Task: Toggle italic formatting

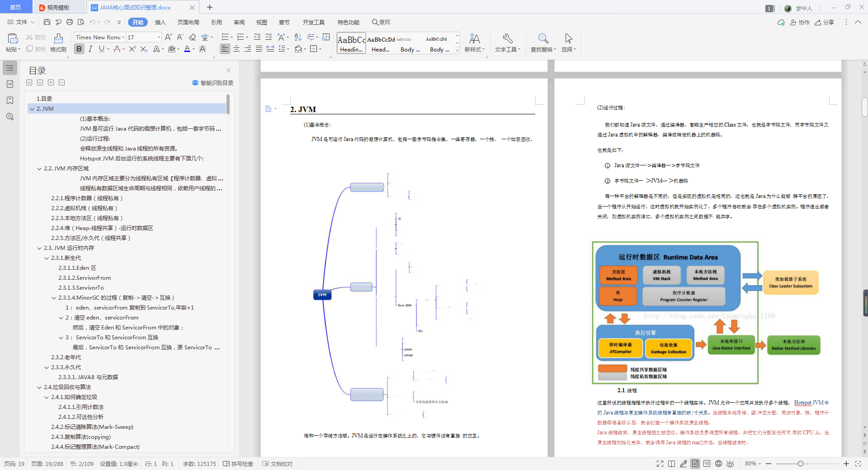Action: pyautogui.click(x=90, y=49)
